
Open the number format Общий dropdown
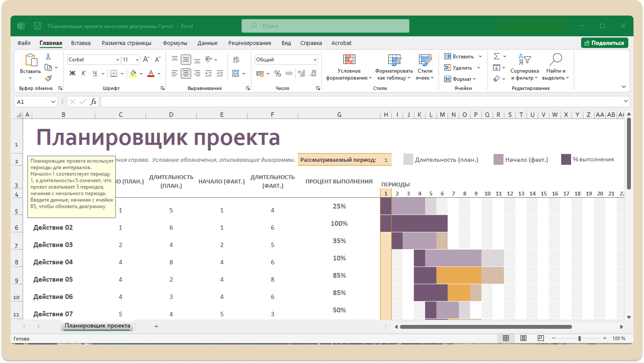(315, 60)
